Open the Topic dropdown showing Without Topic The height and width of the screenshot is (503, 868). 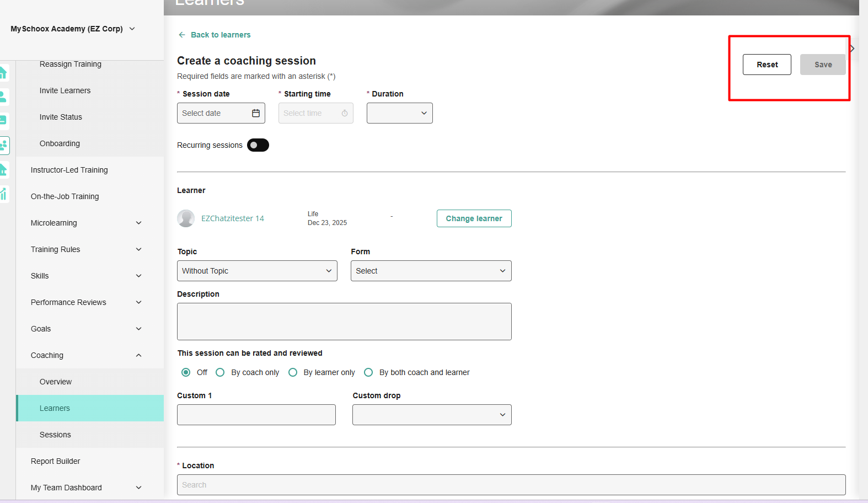[257, 271]
